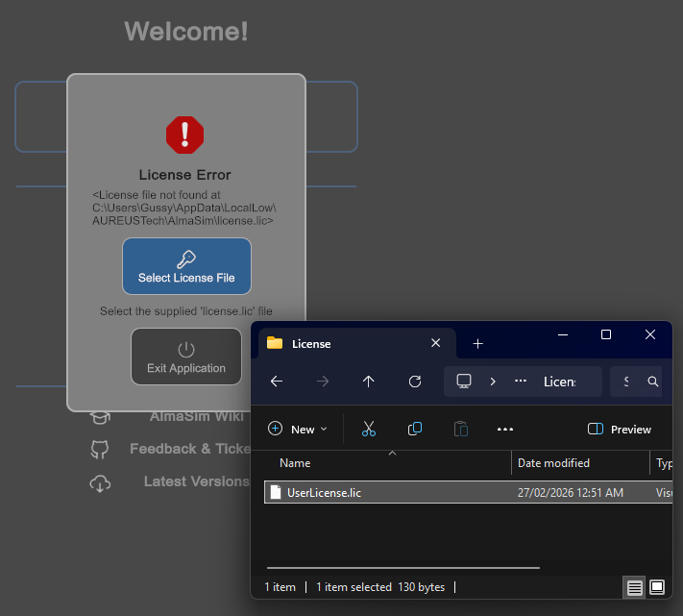Image resolution: width=683 pixels, height=616 pixels.
Task: Exit the application via Exit Application button
Action: (186, 357)
